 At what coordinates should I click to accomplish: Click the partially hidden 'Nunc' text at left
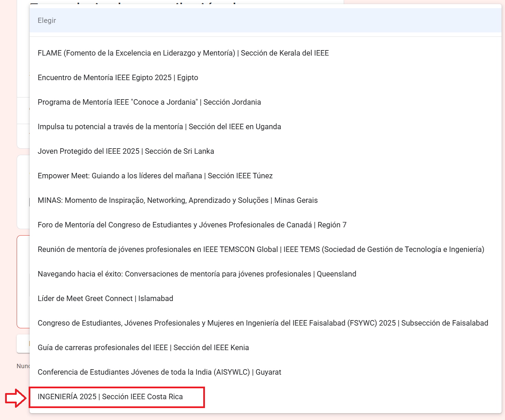pyautogui.click(x=23, y=366)
